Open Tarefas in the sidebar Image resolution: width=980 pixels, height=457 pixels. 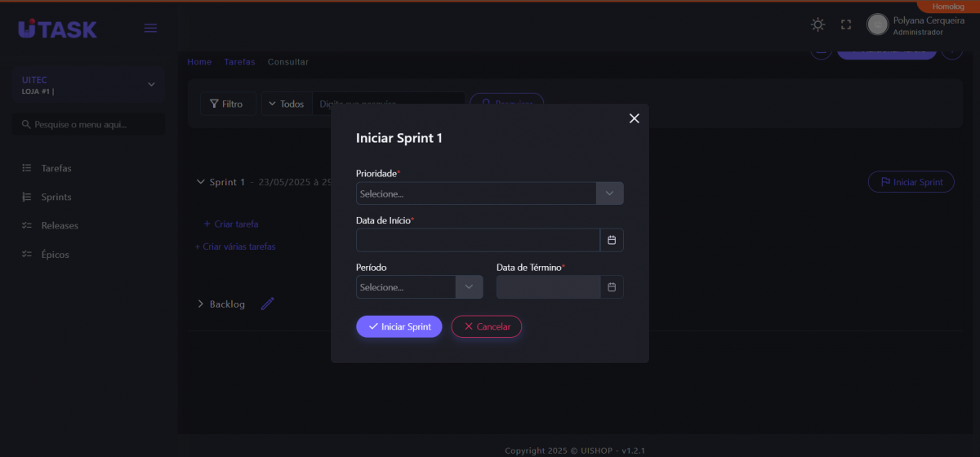click(56, 168)
